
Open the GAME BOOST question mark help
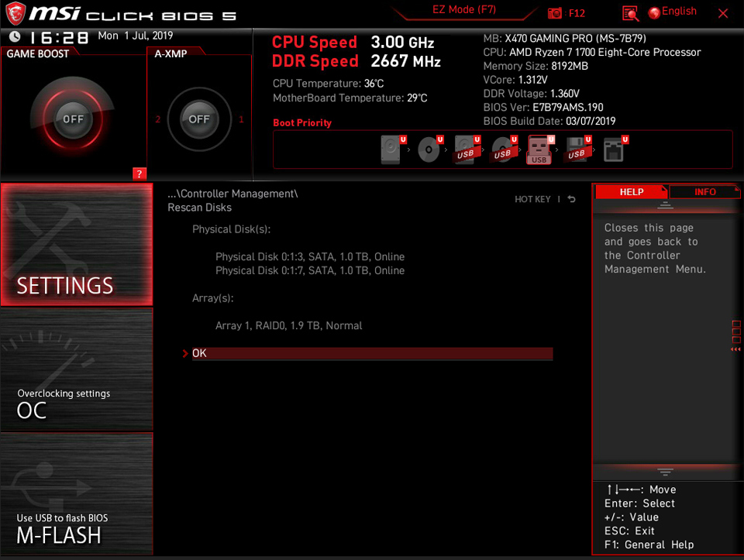pyautogui.click(x=139, y=173)
